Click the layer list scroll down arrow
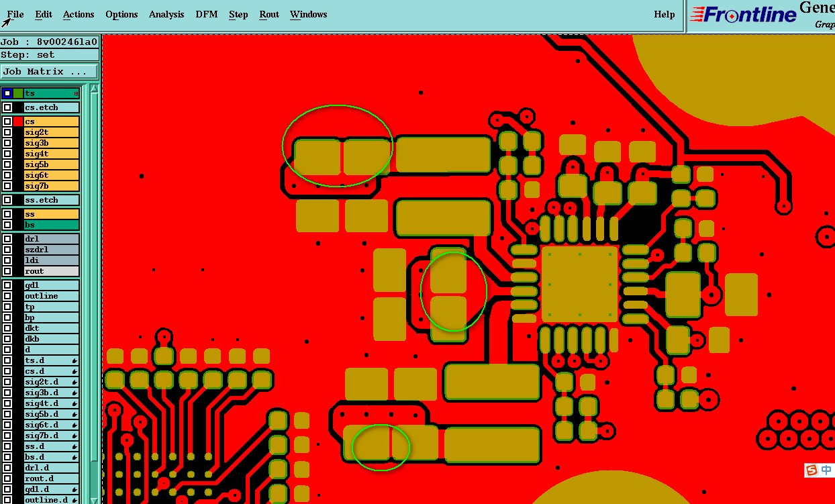835x504 pixels. [x=95, y=499]
